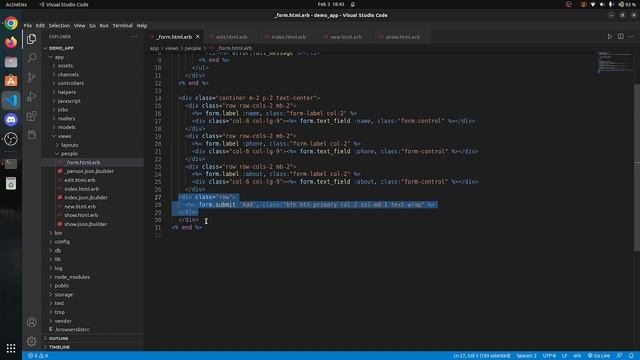Expand the OUTLINE section
Viewport: 640px width, 360px height.
58,338
